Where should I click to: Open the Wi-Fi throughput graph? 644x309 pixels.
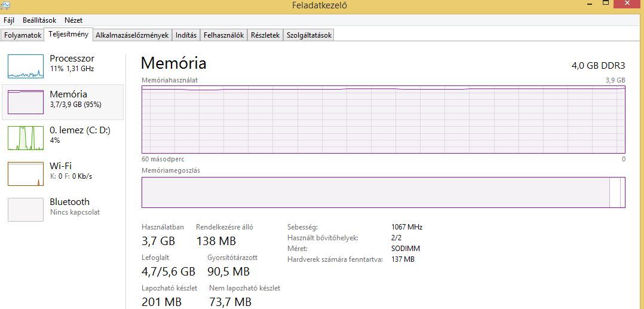pyautogui.click(x=26, y=174)
